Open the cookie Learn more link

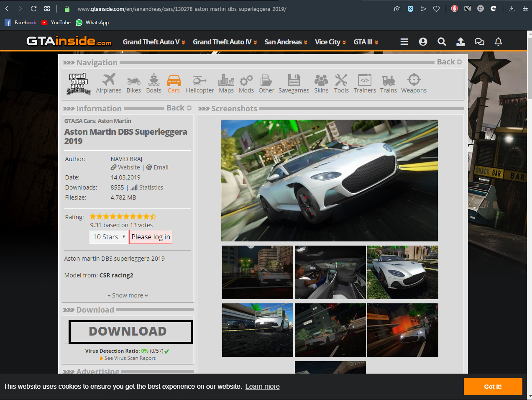pyautogui.click(x=262, y=386)
